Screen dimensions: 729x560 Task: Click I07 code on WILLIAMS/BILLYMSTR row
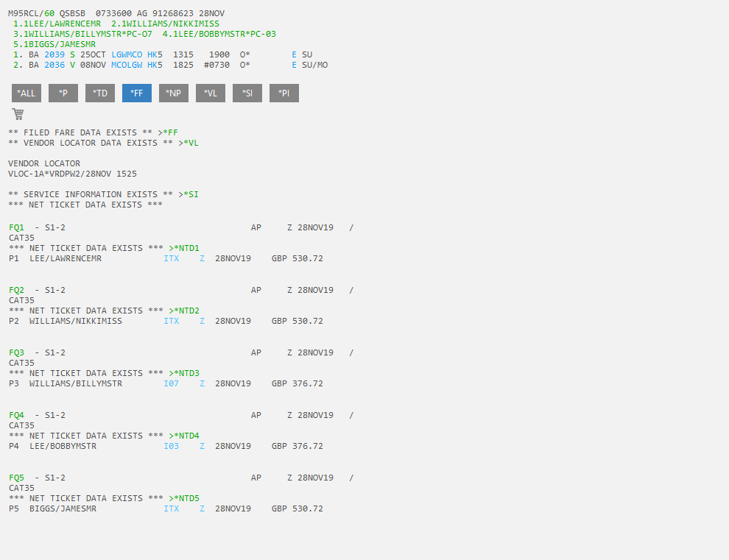point(171,383)
